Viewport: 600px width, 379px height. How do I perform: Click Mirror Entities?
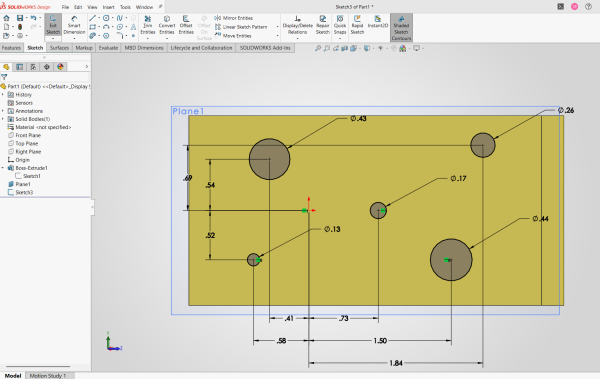tap(233, 18)
